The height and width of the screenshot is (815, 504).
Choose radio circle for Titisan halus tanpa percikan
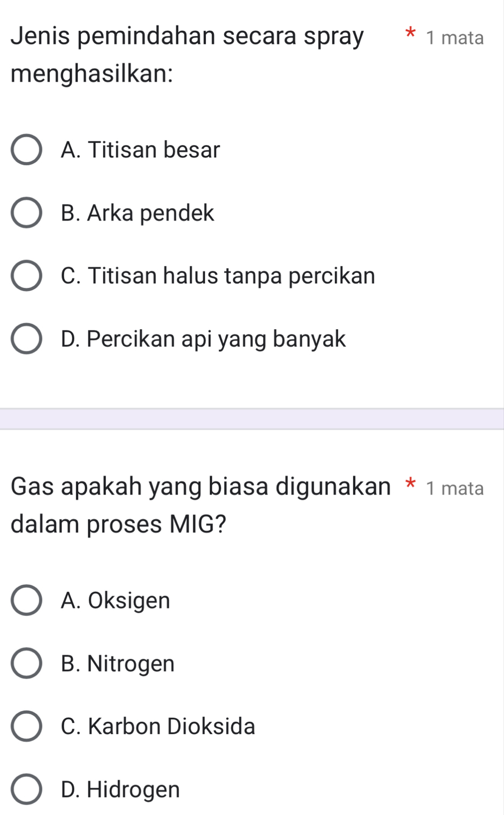pos(26,276)
